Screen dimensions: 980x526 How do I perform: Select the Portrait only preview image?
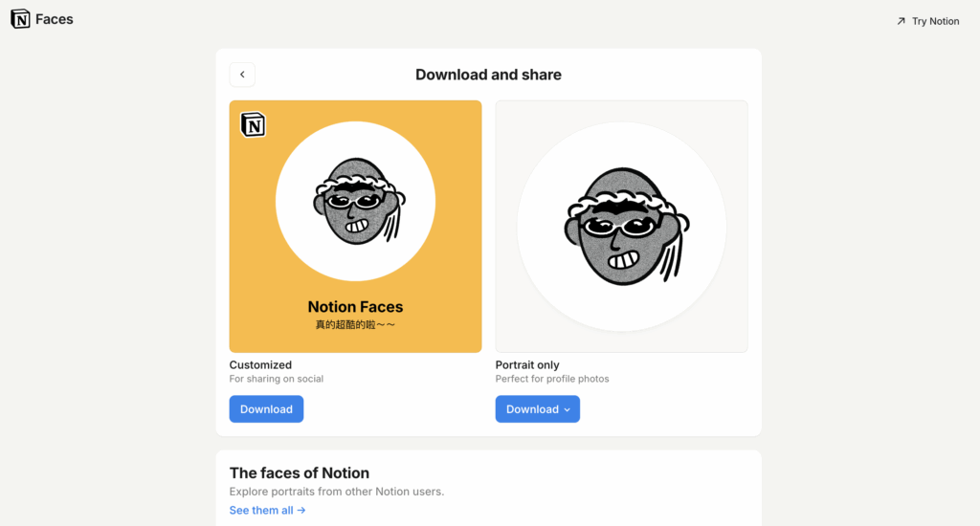[x=621, y=227]
